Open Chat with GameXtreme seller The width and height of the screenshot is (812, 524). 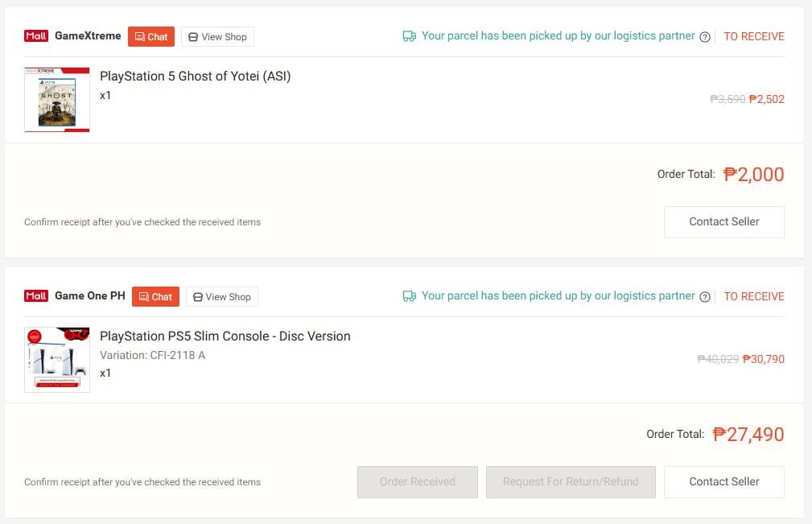click(151, 36)
